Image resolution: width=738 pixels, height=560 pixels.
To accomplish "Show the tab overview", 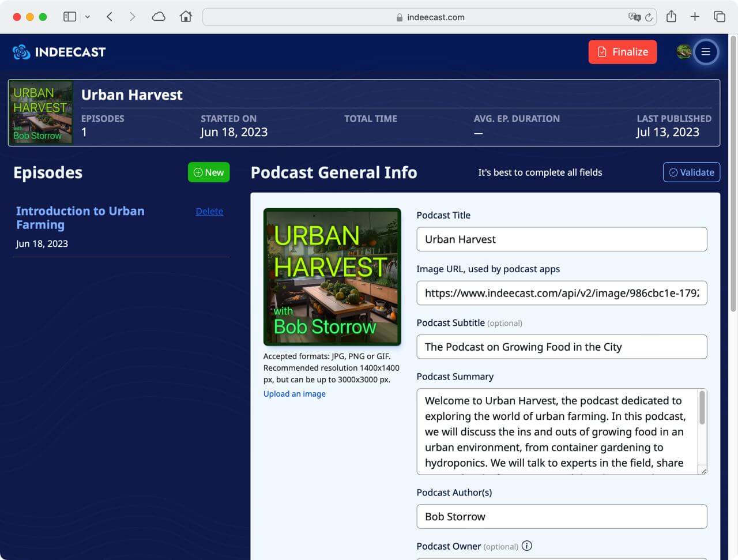I will pos(720,17).
